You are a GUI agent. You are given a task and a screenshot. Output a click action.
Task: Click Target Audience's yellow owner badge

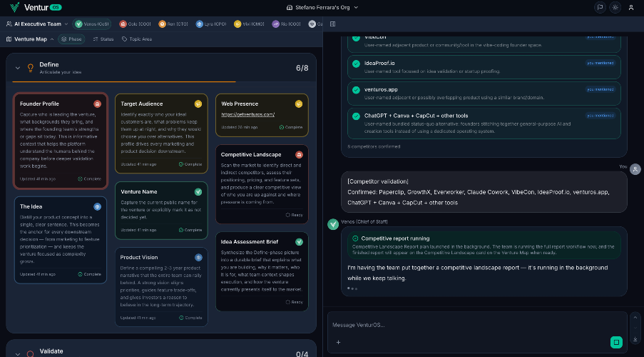coord(198,104)
